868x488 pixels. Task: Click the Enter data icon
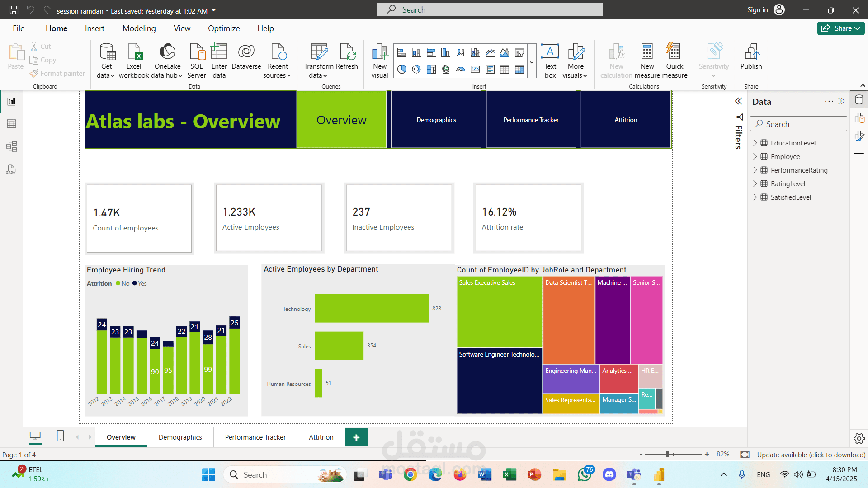tap(219, 52)
